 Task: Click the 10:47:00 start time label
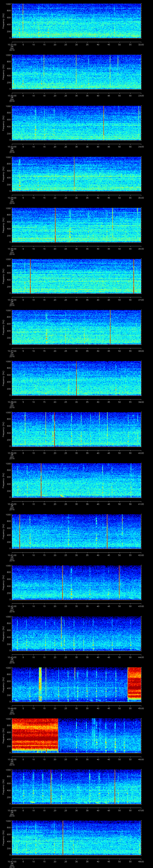12,861
